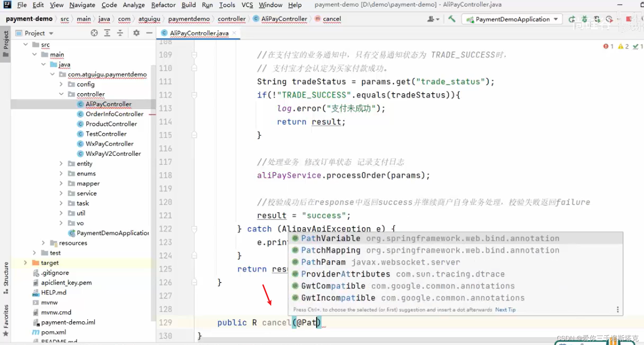Toggle code fold marker at line 122
Image resolution: width=644 pixels, height=345 pixels.
194,229
